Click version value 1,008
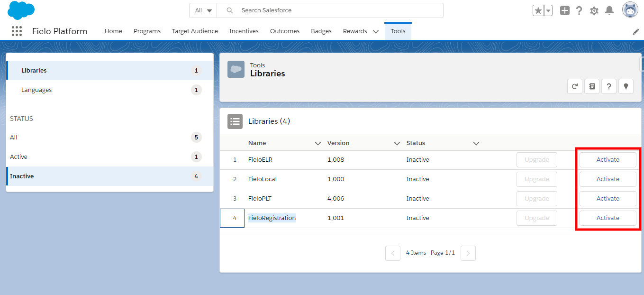The width and height of the screenshot is (644, 295). click(x=336, y=160)
